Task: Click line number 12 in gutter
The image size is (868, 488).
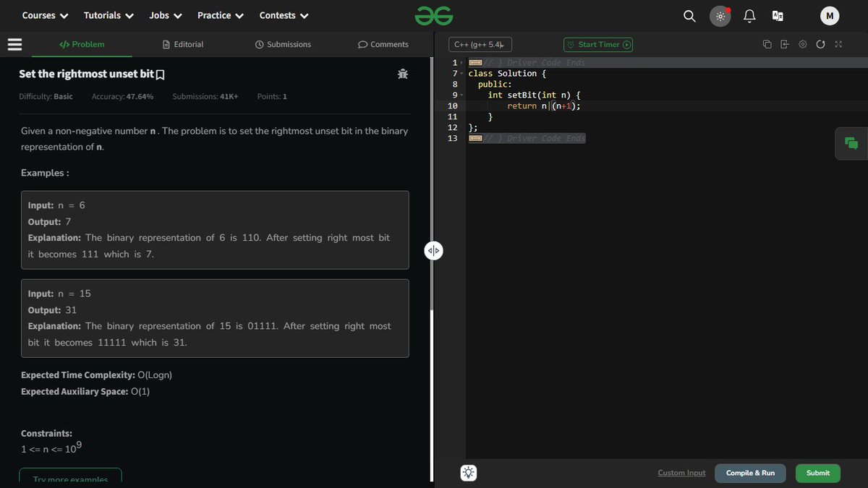Action: 453,127
